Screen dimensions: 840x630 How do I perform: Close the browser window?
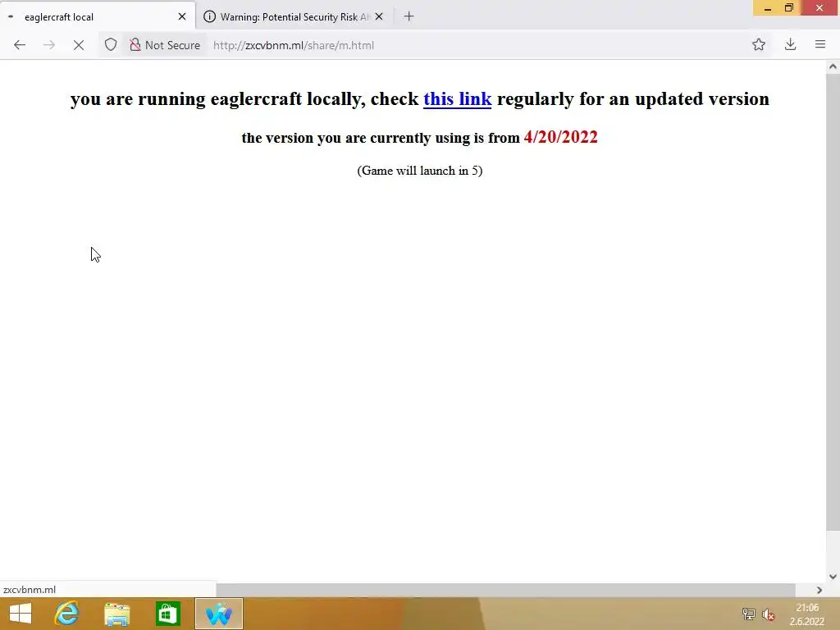pos(819,8)
